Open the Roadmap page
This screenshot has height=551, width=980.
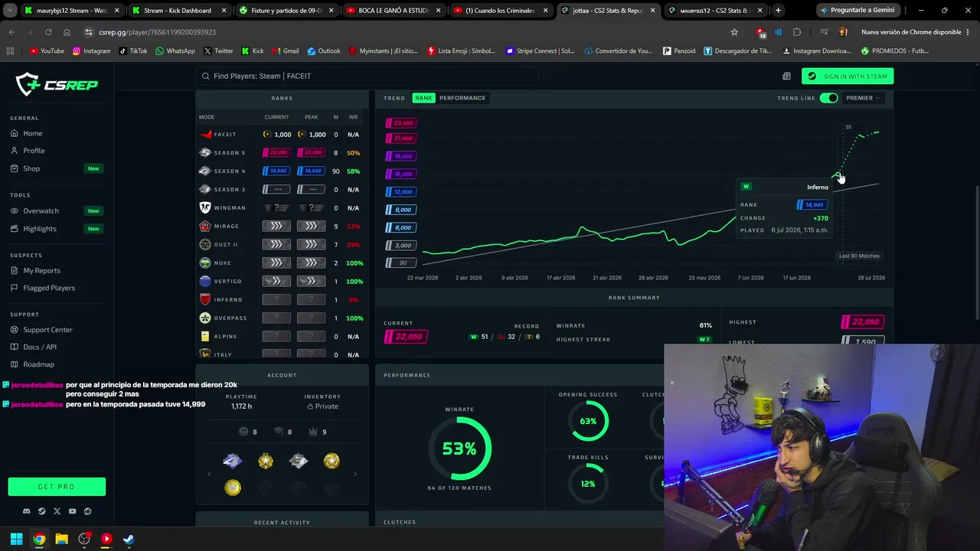(38, 364)
